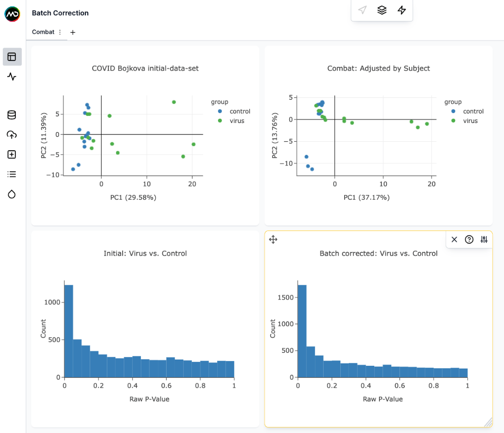Open the Combat tab options menu
The image size is (504, 433).
pos(60,32)
